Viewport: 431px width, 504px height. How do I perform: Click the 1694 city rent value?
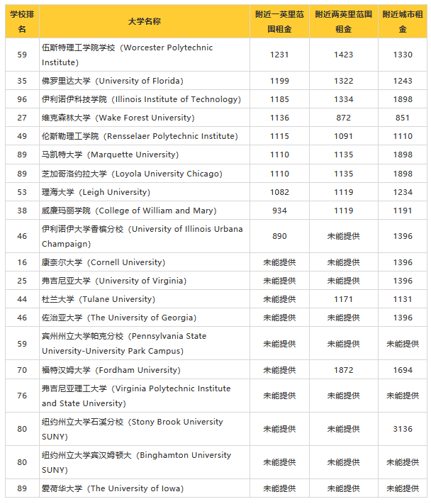point(403,370)
